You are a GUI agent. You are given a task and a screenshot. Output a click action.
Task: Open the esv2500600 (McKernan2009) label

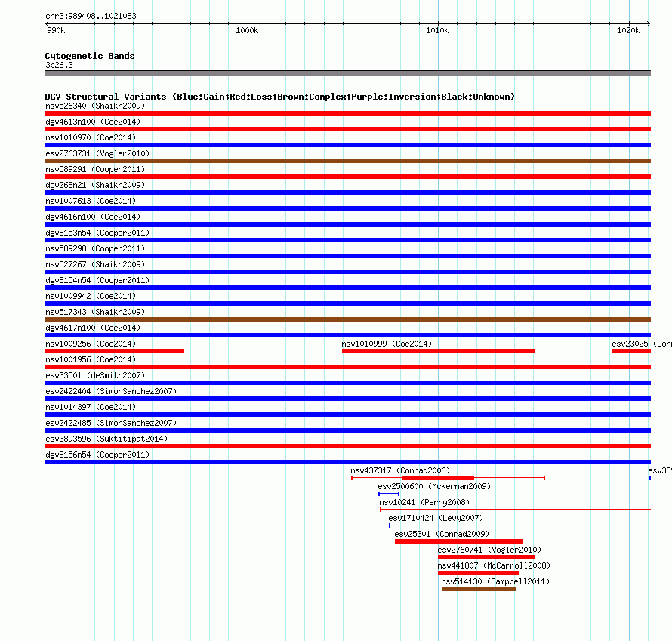pyautogui.click(x=434, y=486)
